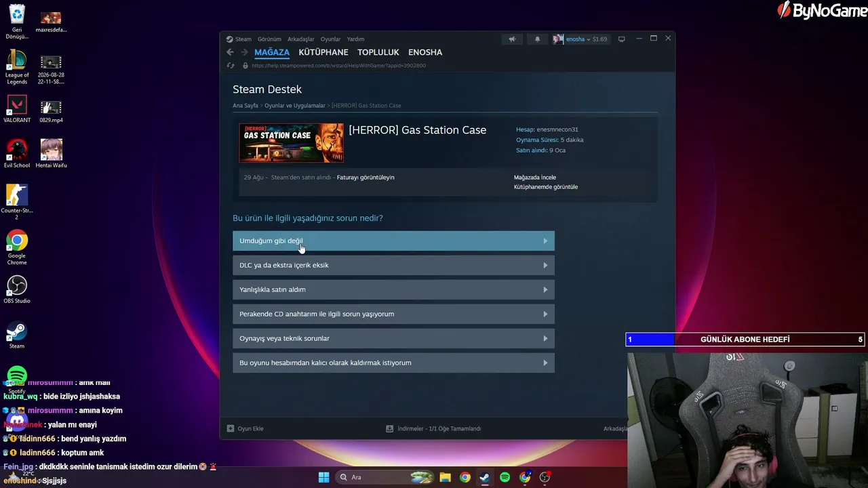The image size is (868, 488).
Task: Open Spotify from the taskbar
Action: (505, 477)
